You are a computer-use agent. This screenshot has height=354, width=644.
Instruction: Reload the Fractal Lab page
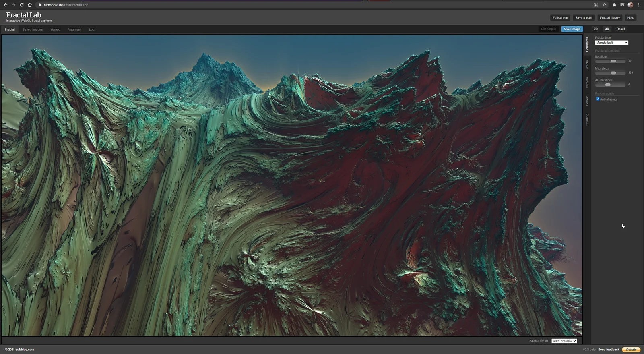[21, 5]
